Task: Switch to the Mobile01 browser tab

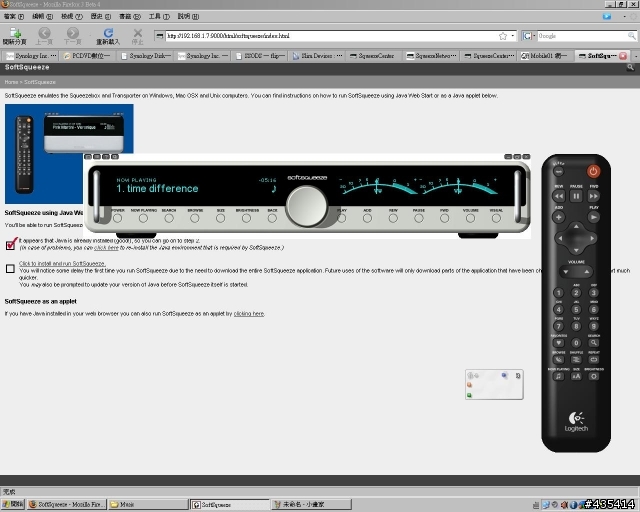Action: point(545,56)
